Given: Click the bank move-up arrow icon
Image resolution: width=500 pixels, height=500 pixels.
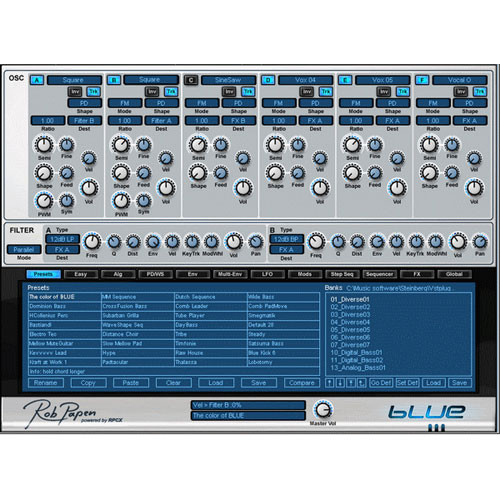Looking at the screenshot, I should click(329, 383).
